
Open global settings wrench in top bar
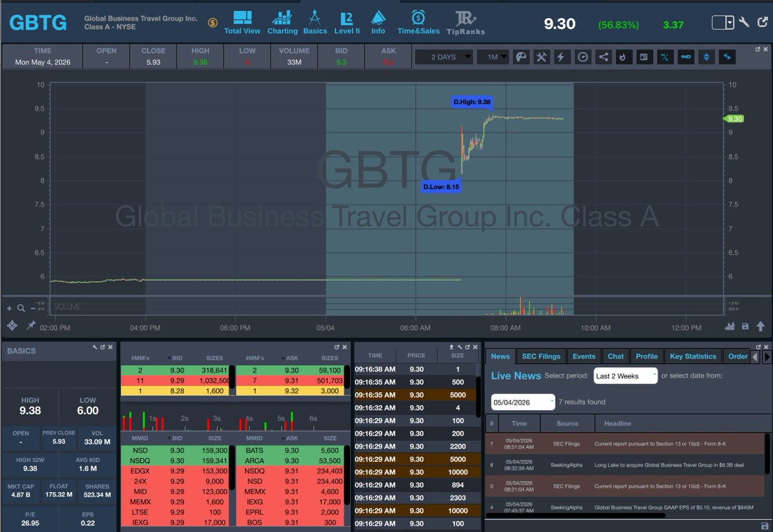click(x=744, y=23)
